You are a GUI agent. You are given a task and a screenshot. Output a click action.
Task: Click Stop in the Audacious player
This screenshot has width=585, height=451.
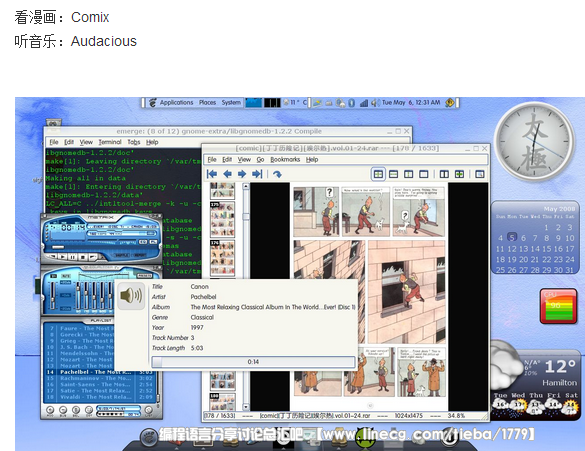click(x=83, y=257)
